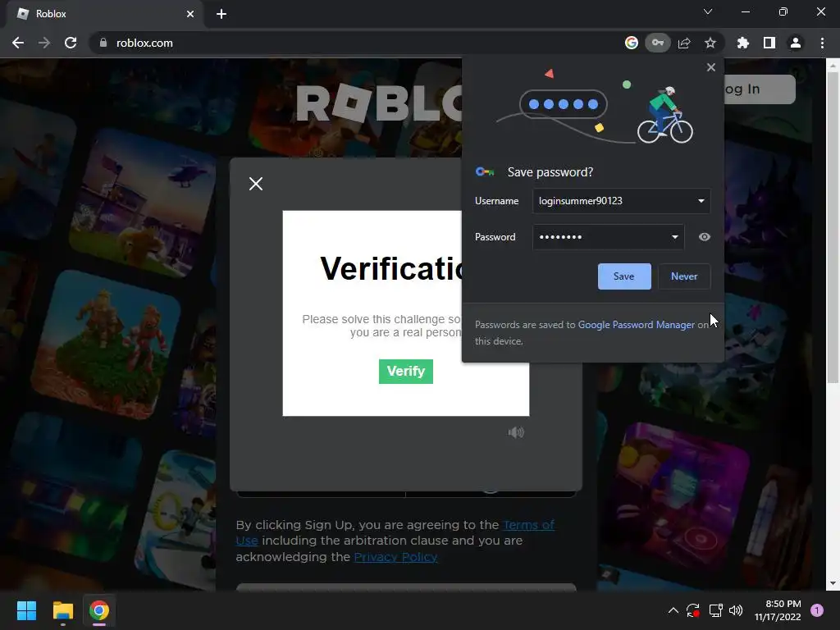Open the Chrome profile icon
840x630 pixels.
coord(795,43)
